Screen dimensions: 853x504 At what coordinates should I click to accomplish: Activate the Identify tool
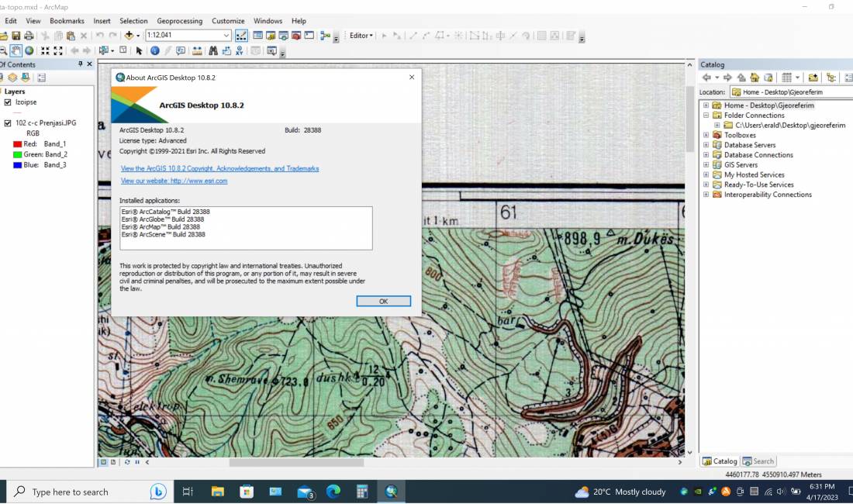click(155, 50)
